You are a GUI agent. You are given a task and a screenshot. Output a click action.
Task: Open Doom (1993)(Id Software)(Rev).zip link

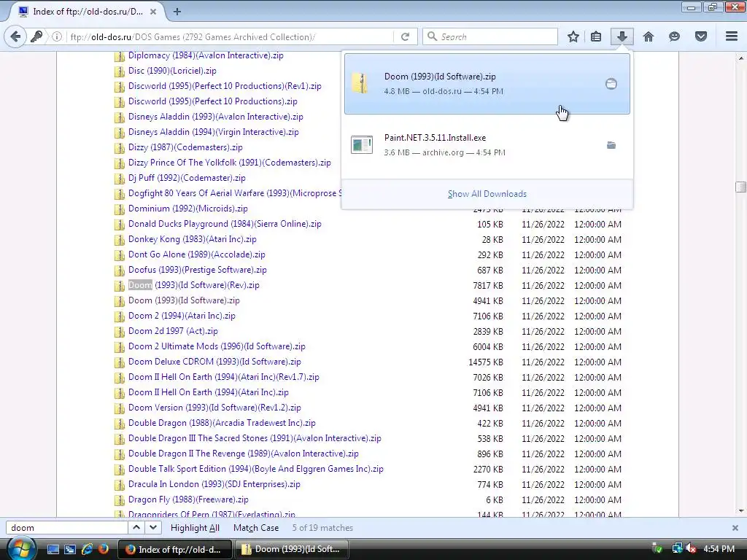coord(193,285)
